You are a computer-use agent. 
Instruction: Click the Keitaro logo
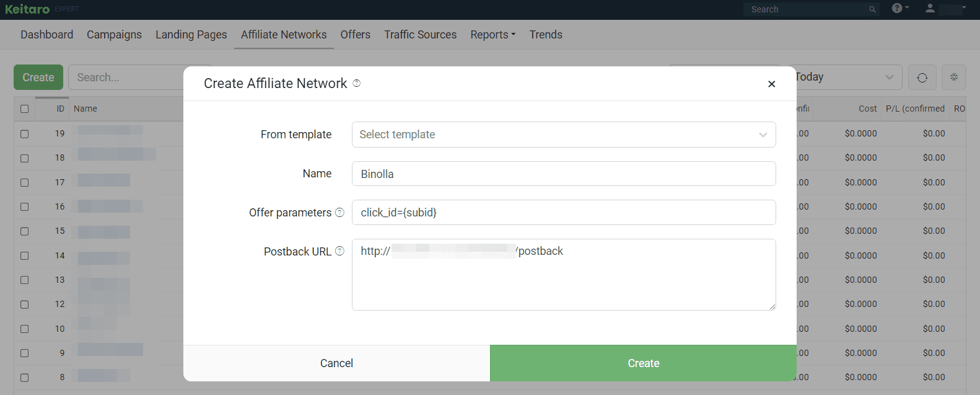pyautogui.click(x=27, y=9)
